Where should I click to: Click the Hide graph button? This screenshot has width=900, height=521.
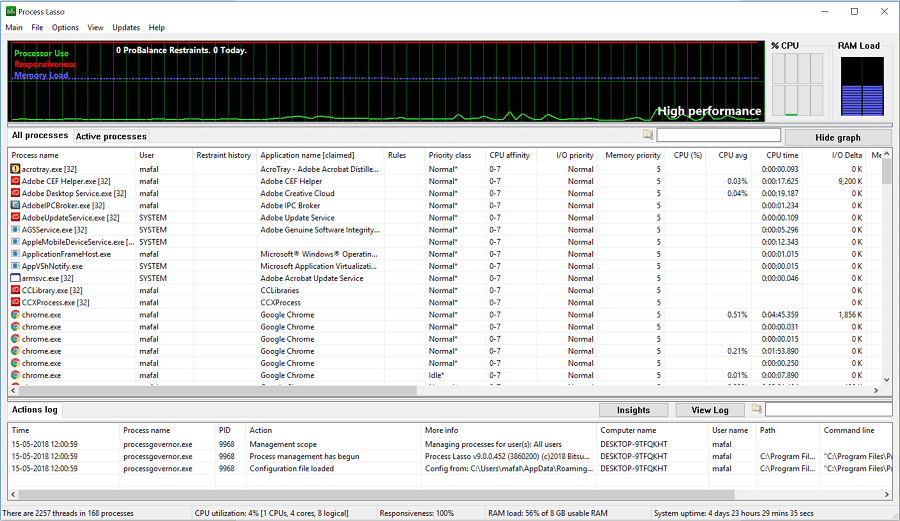click(837, 137)
